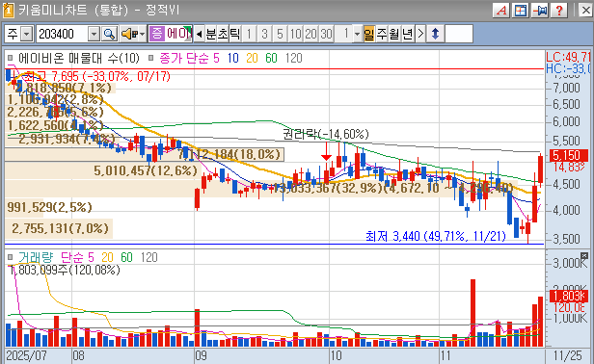Viewport: 594px width, 364px height.
Task: Select the 주 (weekly) chart period
Action: click(382, 34)
